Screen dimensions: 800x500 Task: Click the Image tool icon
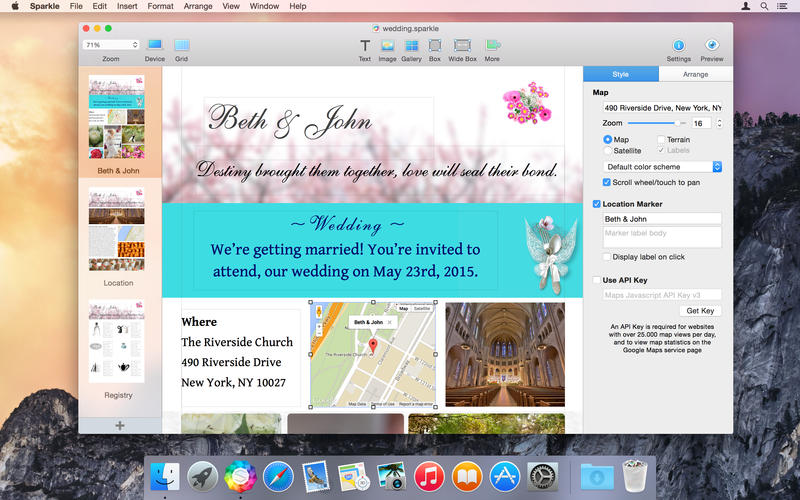coord(387,45)
